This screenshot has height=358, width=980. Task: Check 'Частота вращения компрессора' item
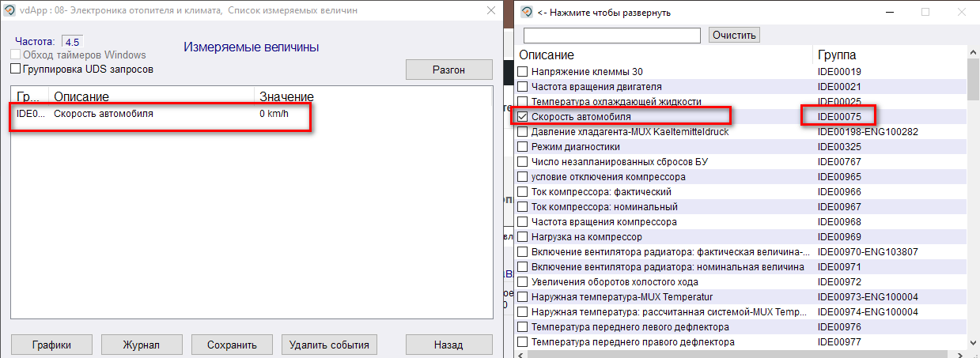tap(523, 222)
